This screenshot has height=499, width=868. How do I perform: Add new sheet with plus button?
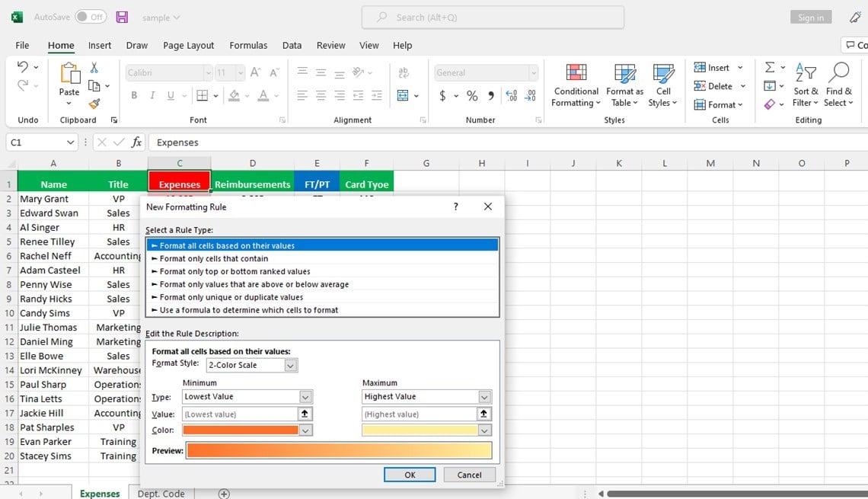click(x=224, y=494)
